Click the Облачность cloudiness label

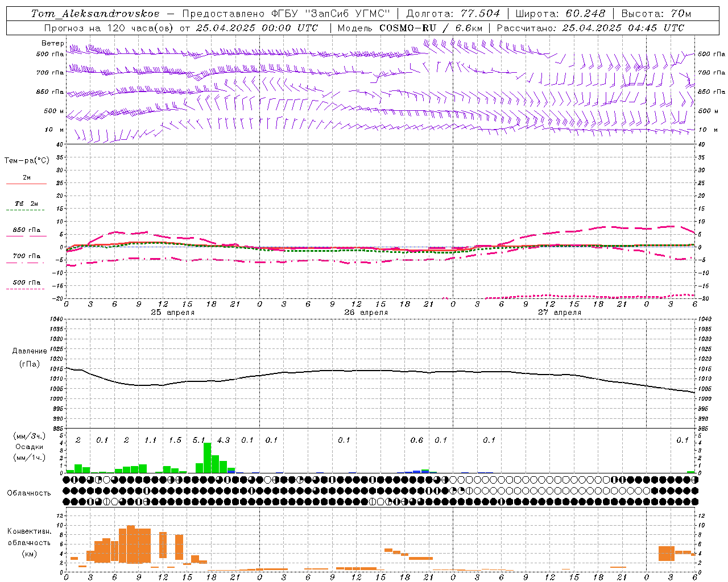(x=29, y=493)
